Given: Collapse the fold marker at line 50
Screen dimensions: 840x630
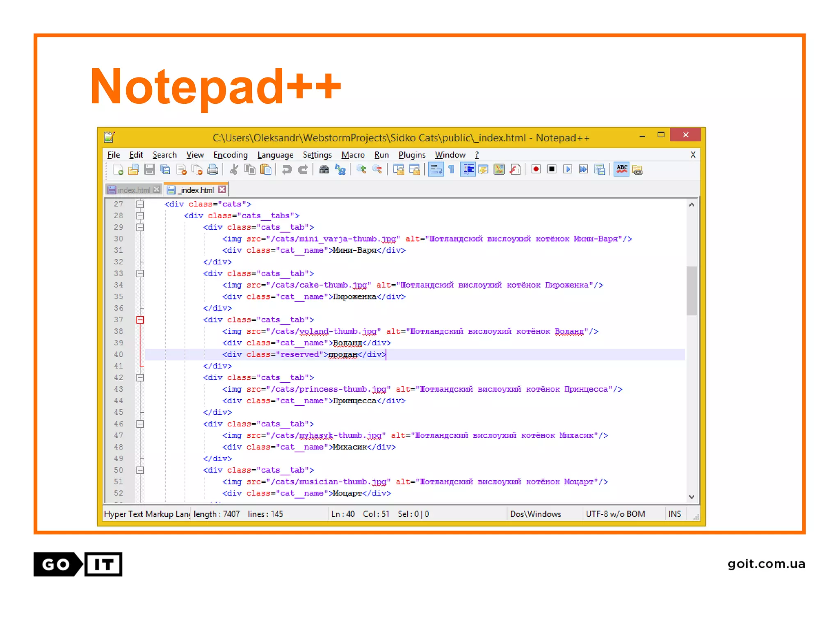Looking at the screenshot, I should point(140,470).
